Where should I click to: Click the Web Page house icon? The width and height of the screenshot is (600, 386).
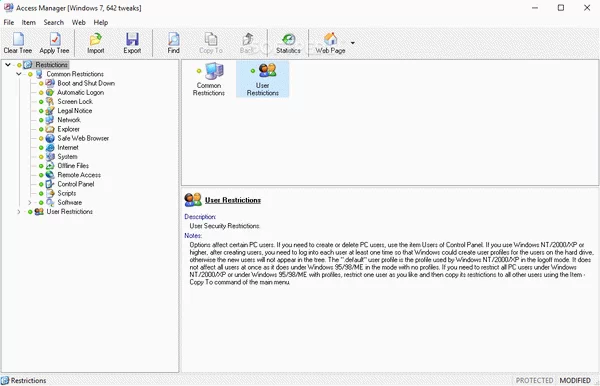coord(330,39)
